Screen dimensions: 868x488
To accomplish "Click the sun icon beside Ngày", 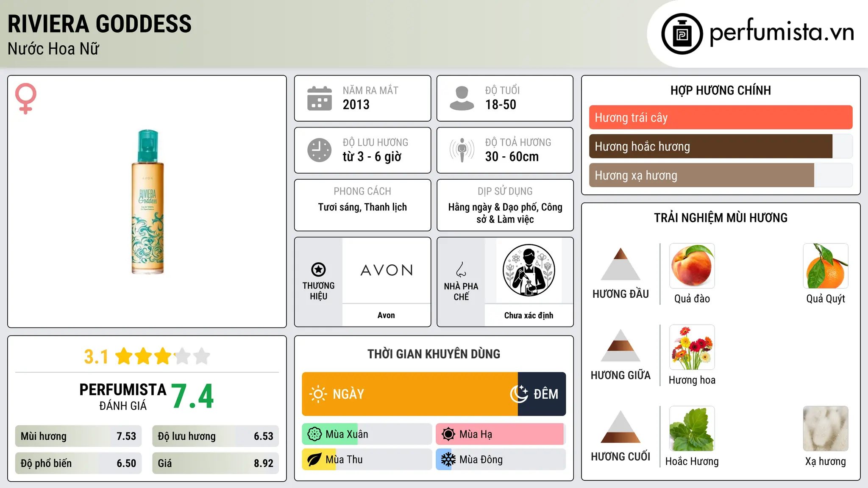I will [318, 394].
